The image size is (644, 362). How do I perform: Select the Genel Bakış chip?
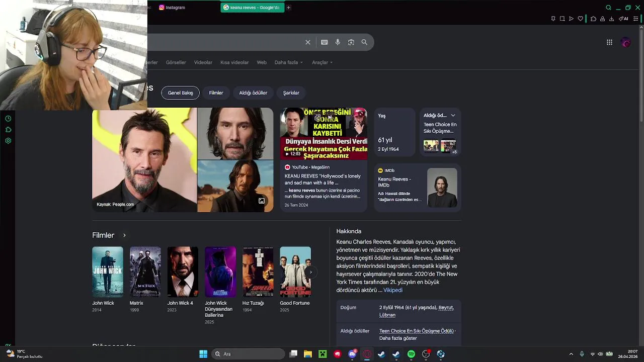[181, 93]
